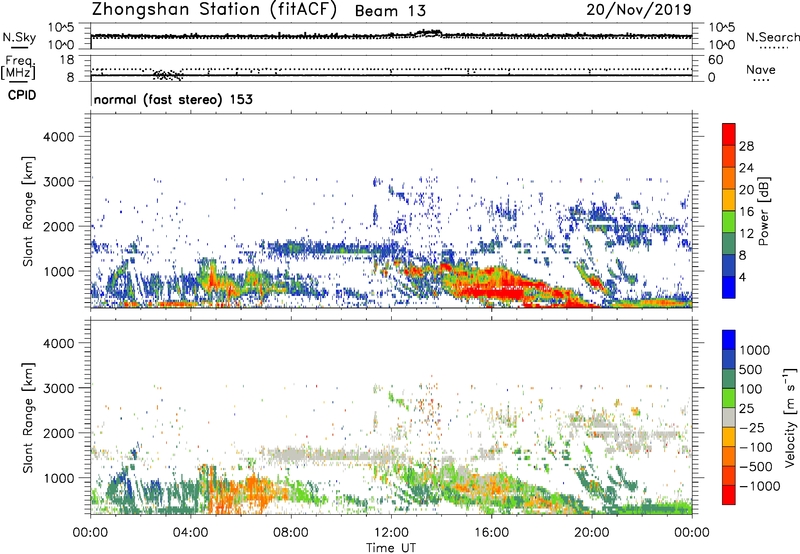Viewport: 800px width, 554px height.
Task: Click the 25 label on velocity colorbar
Action: click(746, 409)
